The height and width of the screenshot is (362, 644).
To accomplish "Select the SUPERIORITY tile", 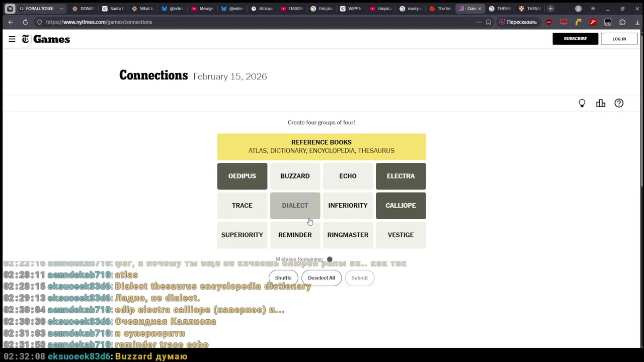I will [x=242, y=235].
